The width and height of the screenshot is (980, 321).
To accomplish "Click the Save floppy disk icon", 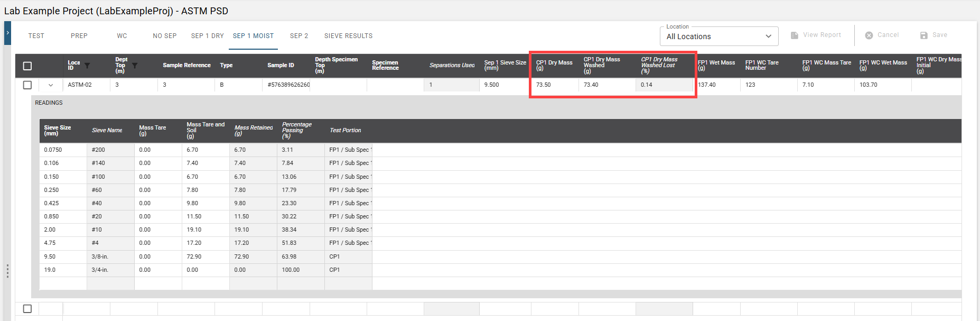I will (923, 35).
